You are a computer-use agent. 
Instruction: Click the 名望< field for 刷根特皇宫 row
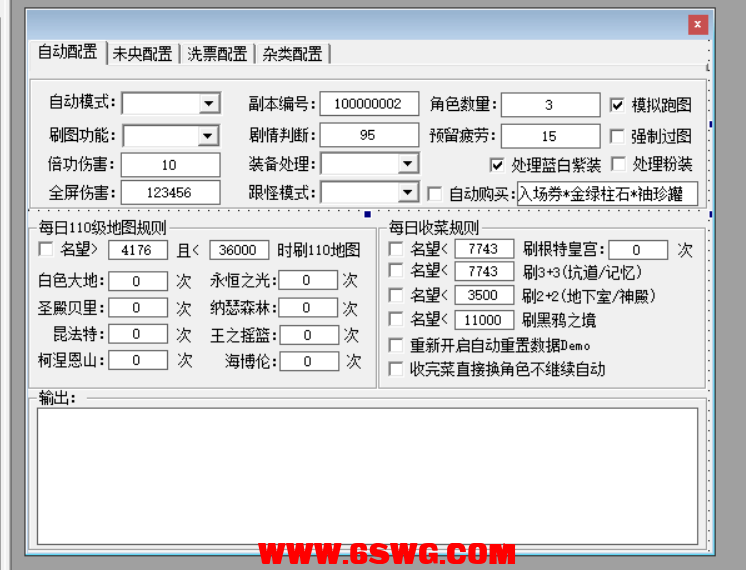click(x=484, y=249)
